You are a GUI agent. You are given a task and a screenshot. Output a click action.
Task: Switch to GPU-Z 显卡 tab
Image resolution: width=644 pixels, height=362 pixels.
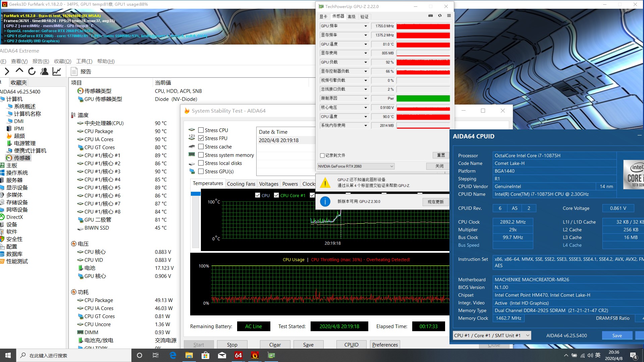[323, 16]
